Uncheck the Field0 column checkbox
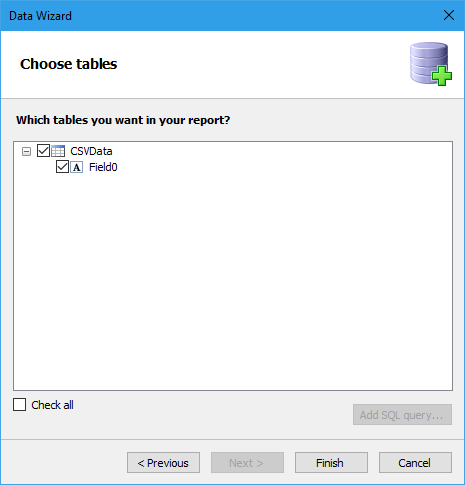 [62, 167]
